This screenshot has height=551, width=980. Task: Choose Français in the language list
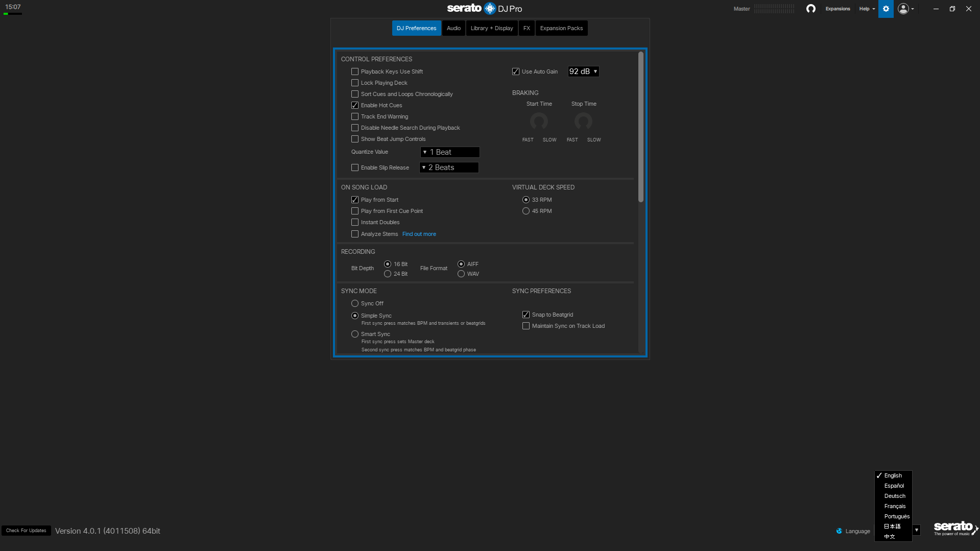click(x=893, y=506)
